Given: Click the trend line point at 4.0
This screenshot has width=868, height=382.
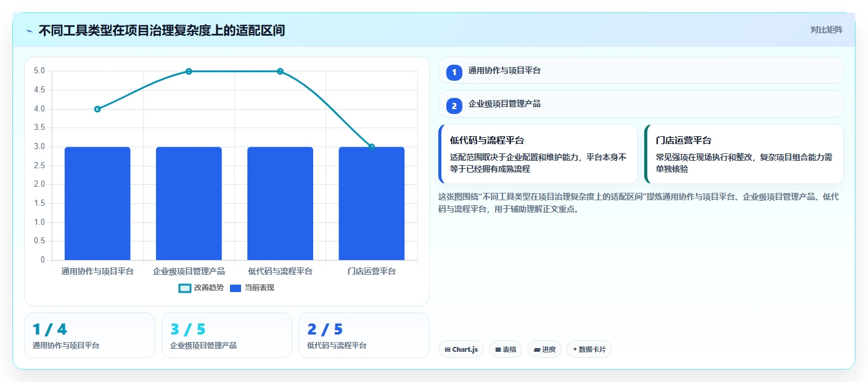Looking at the screenshot, I should point(97,109).
